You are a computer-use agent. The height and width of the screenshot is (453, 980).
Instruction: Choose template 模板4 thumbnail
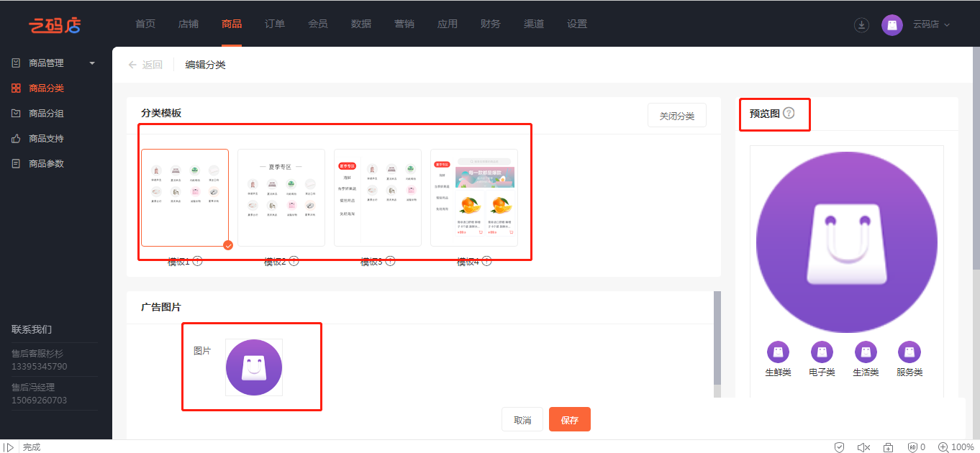(x=474, y=198)
